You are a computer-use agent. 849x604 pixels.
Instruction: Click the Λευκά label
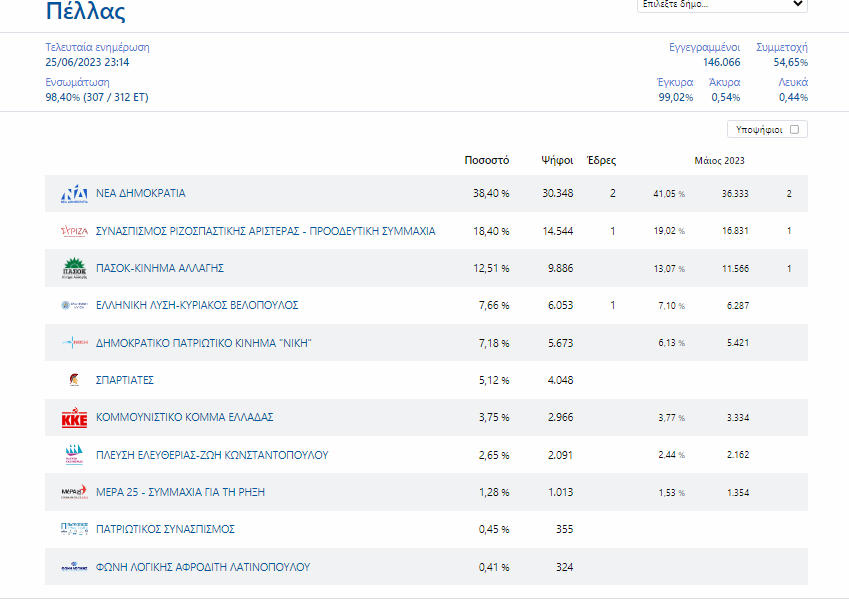[793, 82]
